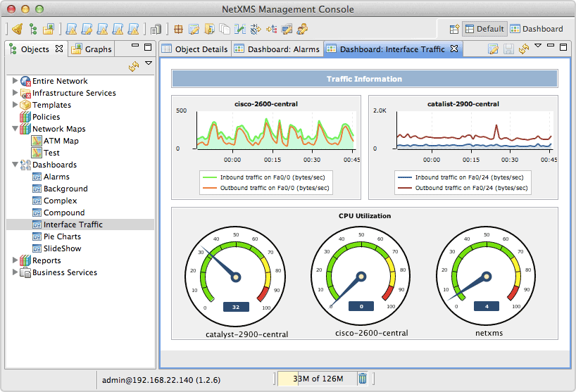Click the folder with picture toolbar icon
576x392 pixels.
pyautogui.click(x=48, y=29)
